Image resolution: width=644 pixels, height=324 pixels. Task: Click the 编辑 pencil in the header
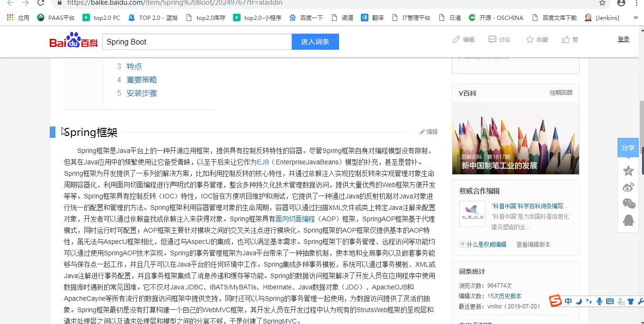tap(464, 39)
